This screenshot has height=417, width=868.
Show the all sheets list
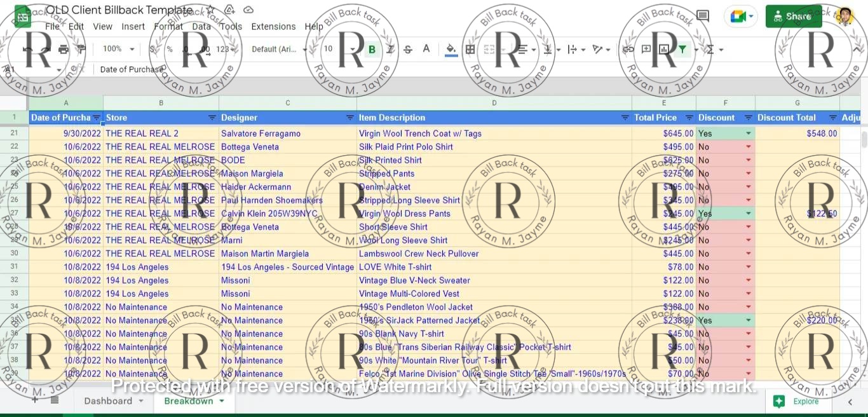(55, 400)
